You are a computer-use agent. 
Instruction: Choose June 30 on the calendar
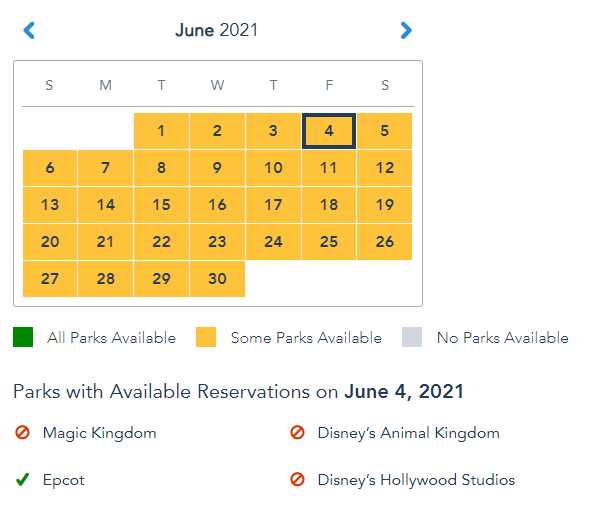pyautogui.click(x=218, y=278)
